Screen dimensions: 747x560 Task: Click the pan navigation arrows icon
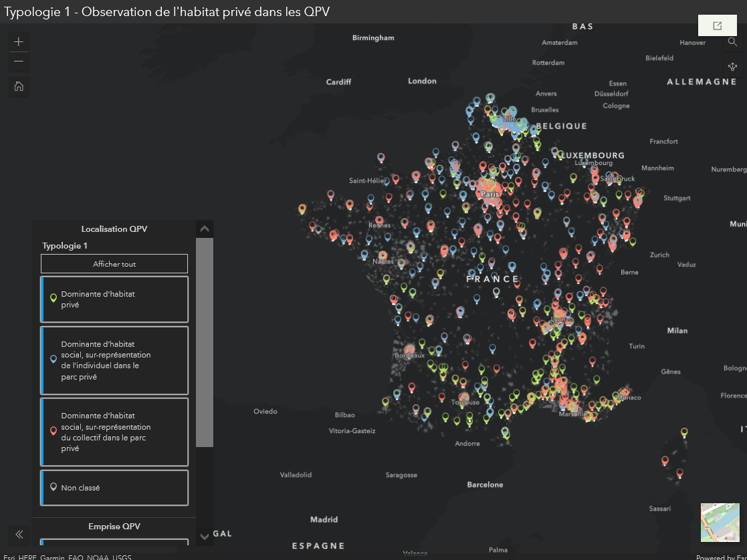tap(732, 67)
